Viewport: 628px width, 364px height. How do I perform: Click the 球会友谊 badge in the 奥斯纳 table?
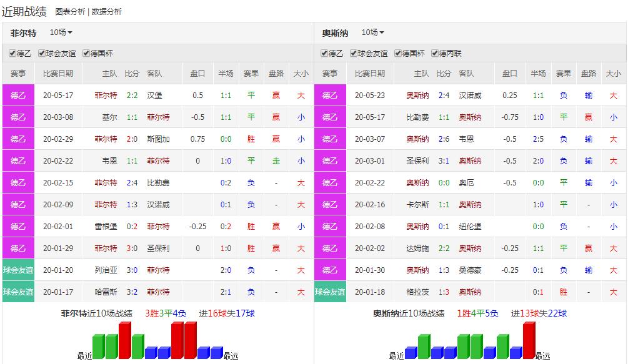pyautogui.click(x=331, y=292)
